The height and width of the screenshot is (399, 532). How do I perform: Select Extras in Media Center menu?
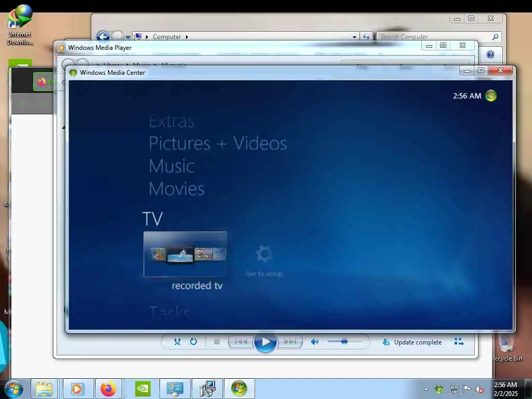tap(171, 121)
